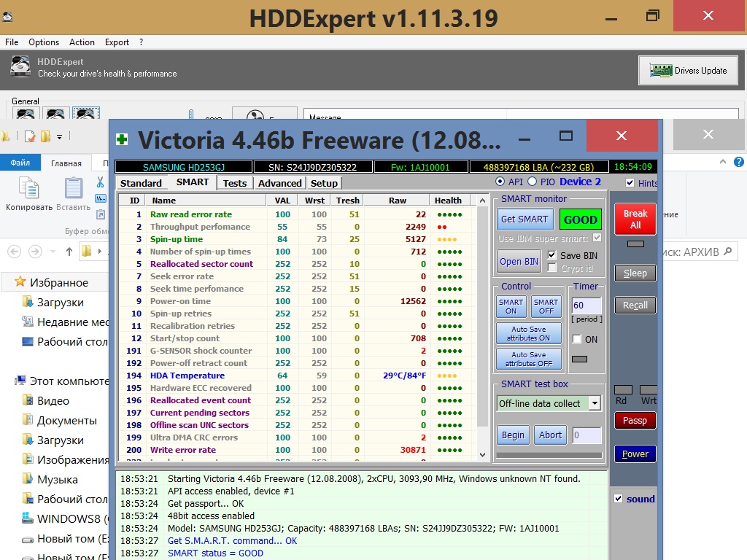Select PIO access radio button
Screen dimensions: 747x560
(x=532, y=182)
